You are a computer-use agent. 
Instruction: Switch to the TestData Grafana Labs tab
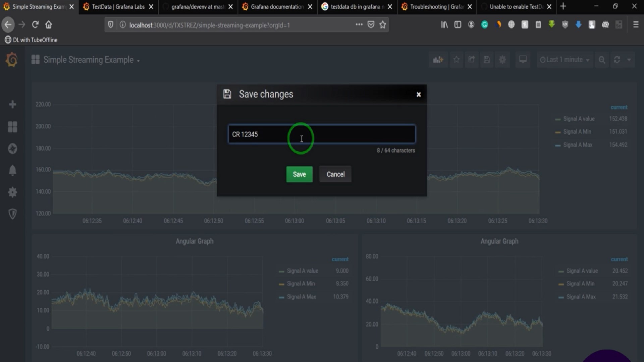pyautogui.click(x=118, y=7)
